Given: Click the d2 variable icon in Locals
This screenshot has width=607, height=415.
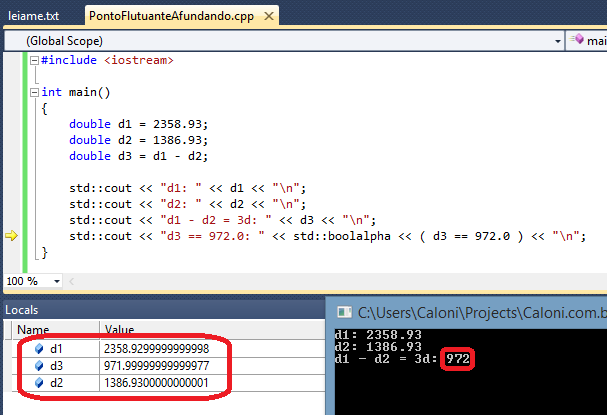Looking at the screenshot, I should pyautogui.click(x=39, y=384).
